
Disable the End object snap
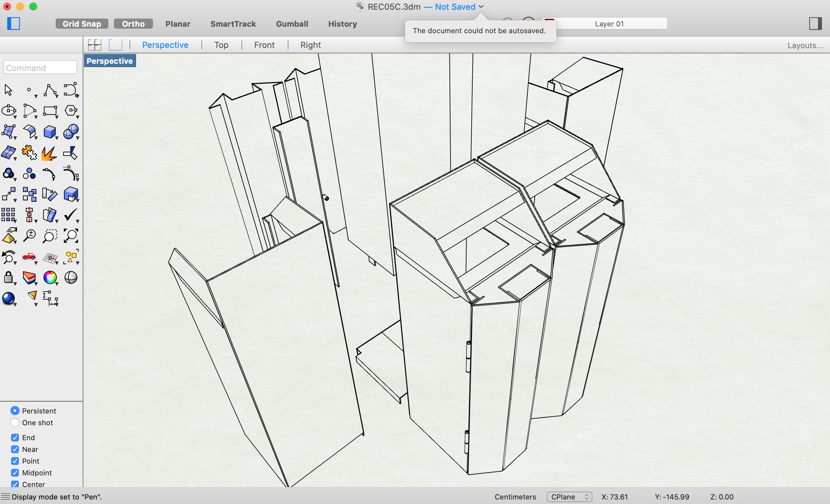(15, 437)
